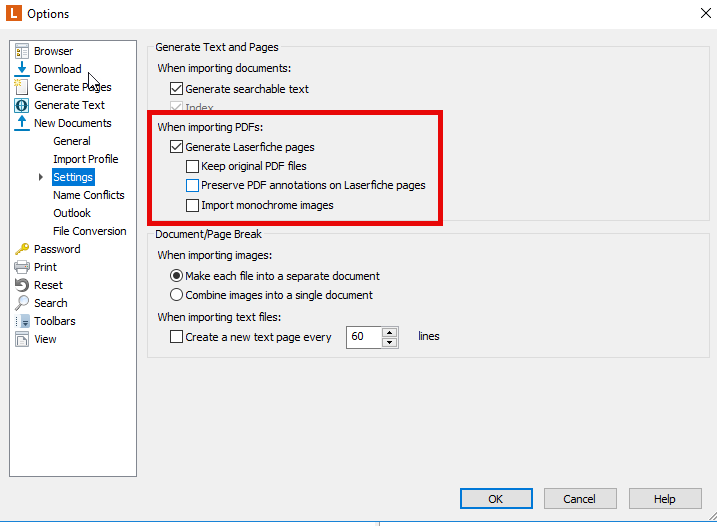The height and width of the screenshot is (526, 717).
Task: Click the Print printer icon
Action: [21, 267]
